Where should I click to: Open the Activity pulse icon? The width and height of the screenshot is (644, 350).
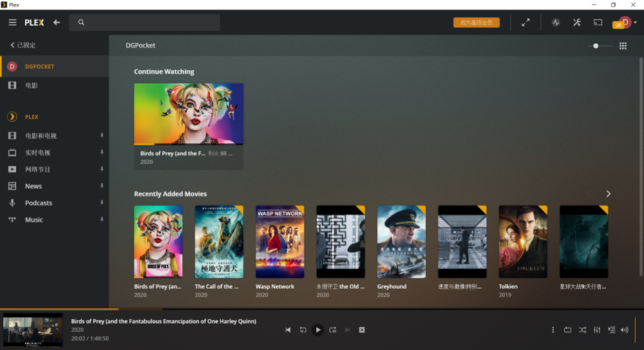point(556,22)
